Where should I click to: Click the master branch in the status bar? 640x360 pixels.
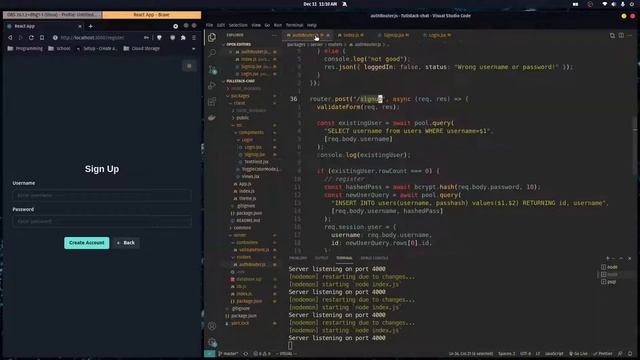228,353
